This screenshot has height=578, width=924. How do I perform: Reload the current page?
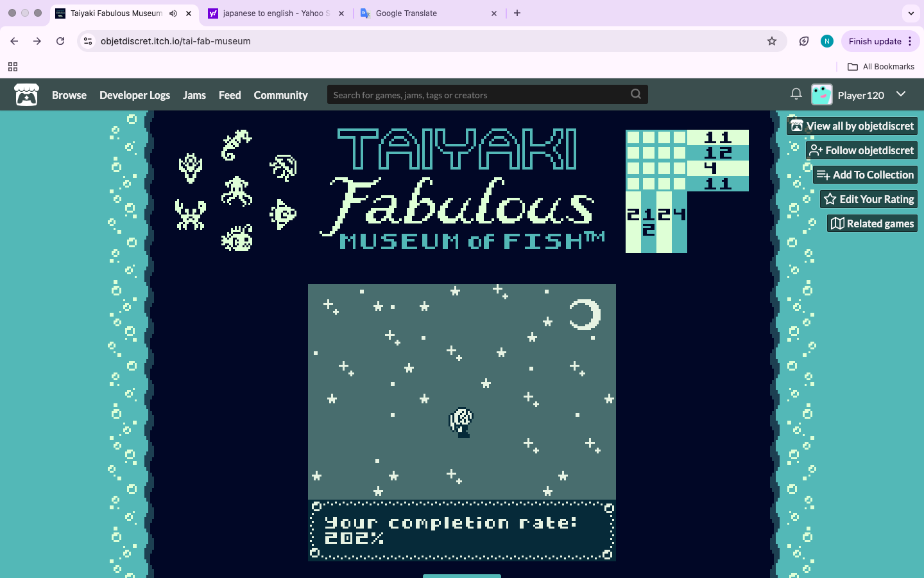click(60, 41)
